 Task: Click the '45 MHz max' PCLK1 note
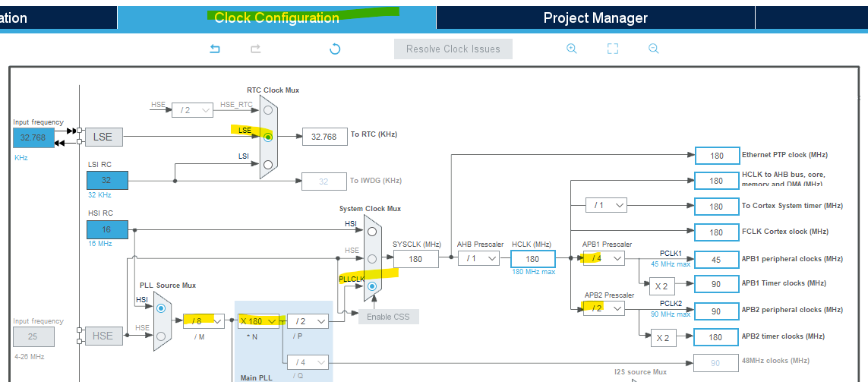pyautogui.click(x=671, y=264)
